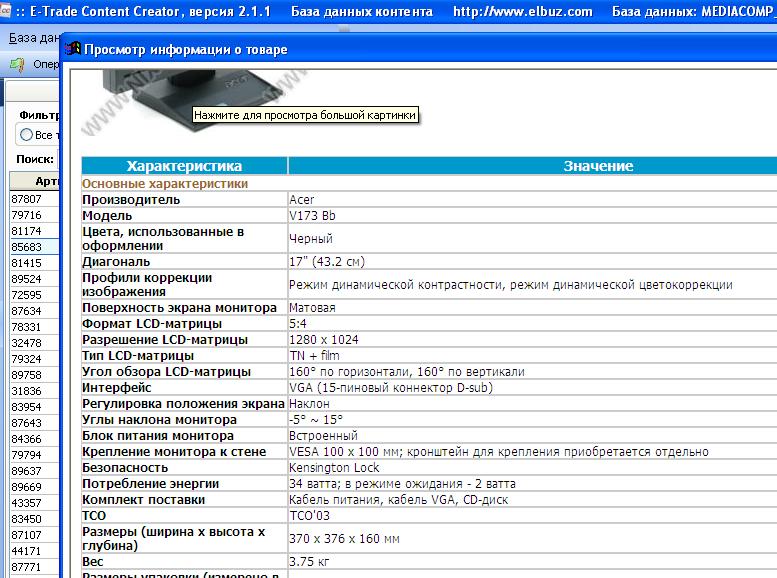Select article row 72595
Viewport: 777px width, 578px height.
(34, 295)
